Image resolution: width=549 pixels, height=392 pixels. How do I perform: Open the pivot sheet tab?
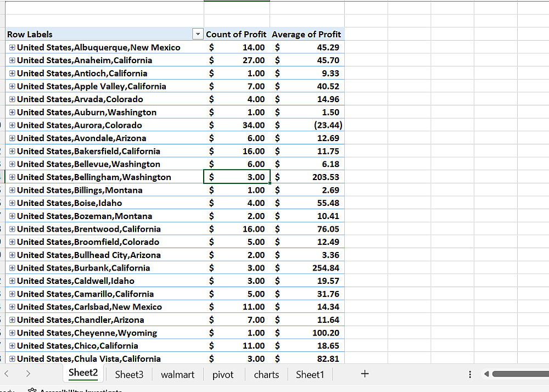223,374
